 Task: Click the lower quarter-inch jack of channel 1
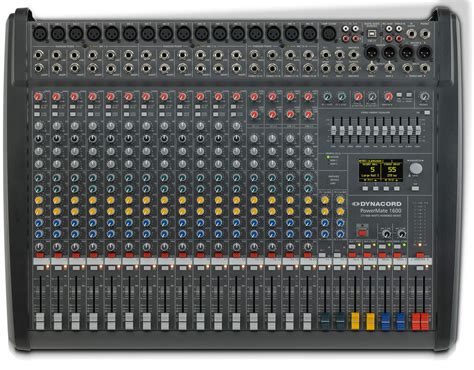point(39,68)
